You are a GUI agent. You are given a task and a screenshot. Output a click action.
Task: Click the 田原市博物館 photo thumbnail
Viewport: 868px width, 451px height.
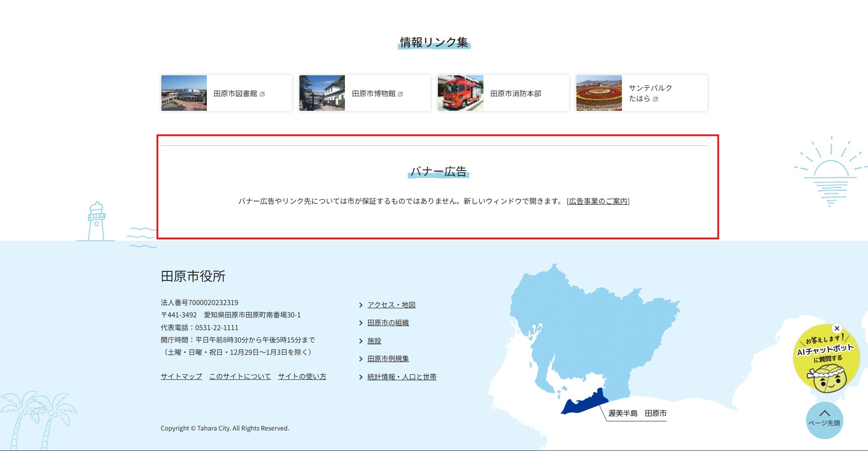[322, 93]
